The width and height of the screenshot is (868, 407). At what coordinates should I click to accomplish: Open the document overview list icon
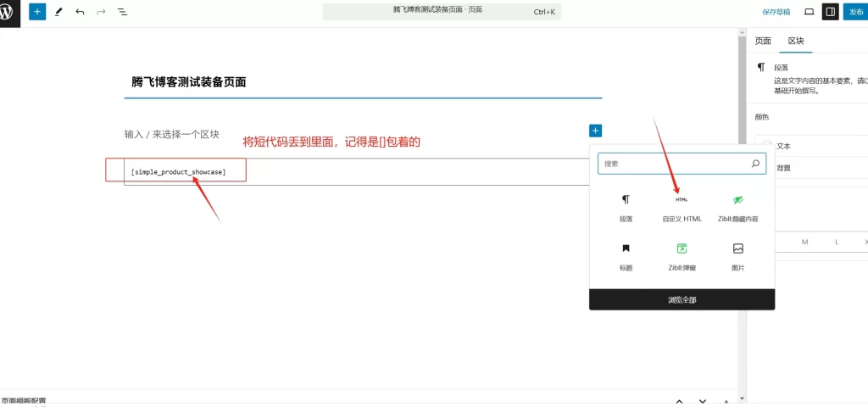click(122, 12)
